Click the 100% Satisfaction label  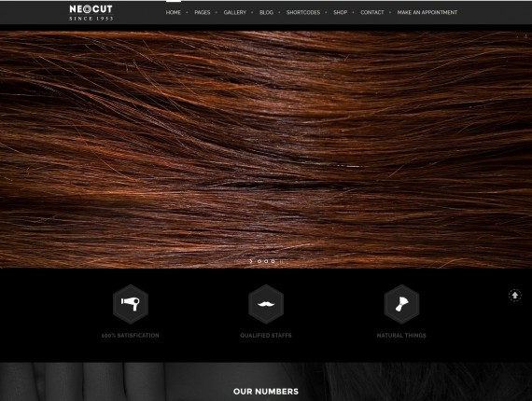pyautogui.click(x=131, y=335)
